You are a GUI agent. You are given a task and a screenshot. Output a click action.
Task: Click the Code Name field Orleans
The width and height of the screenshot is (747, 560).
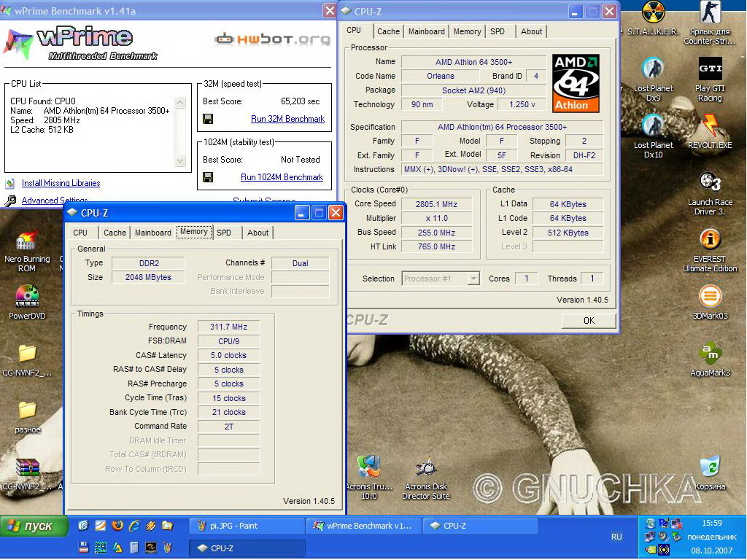[440, 76]
